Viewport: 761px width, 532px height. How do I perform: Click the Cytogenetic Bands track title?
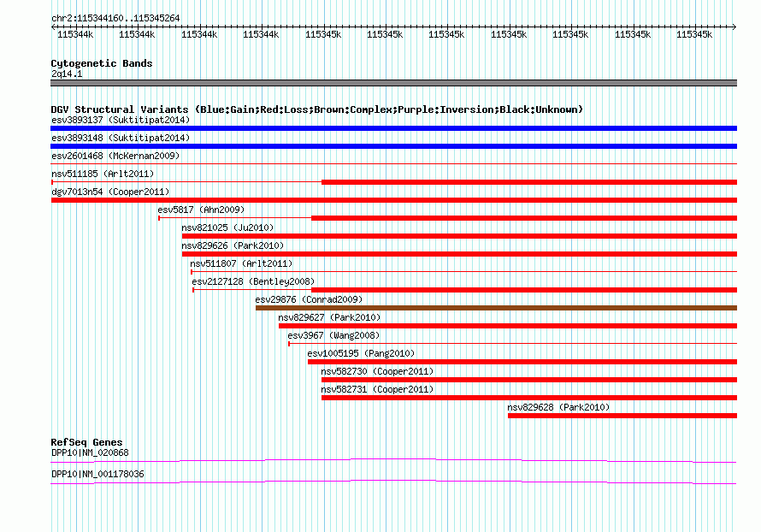pos(102,63)
